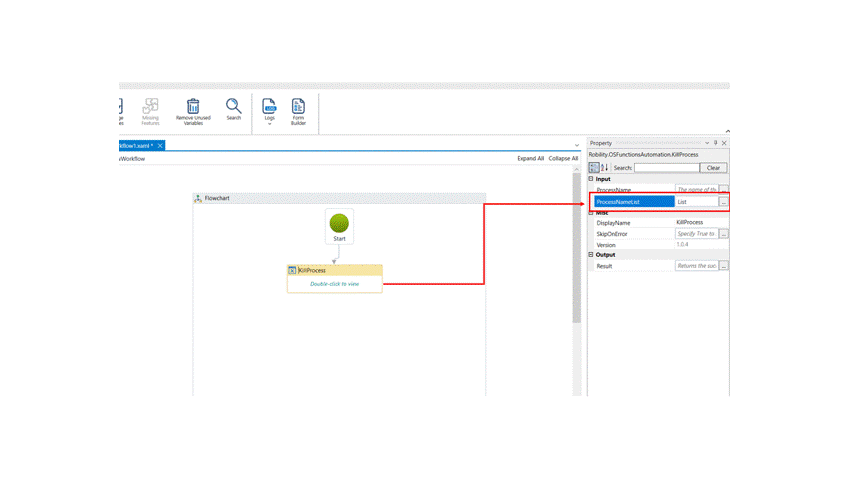
Task: Click Collapse All in the designer
Action: coord(563,158)
